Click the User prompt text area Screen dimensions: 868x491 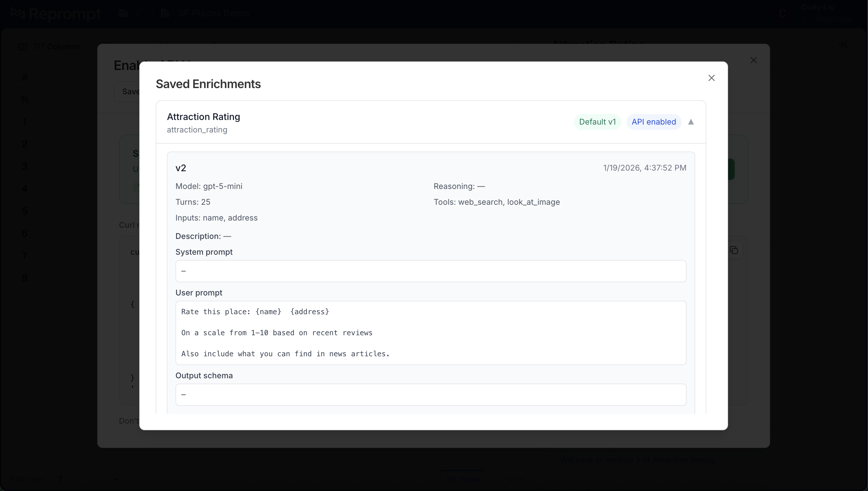[x=430, y=333]
